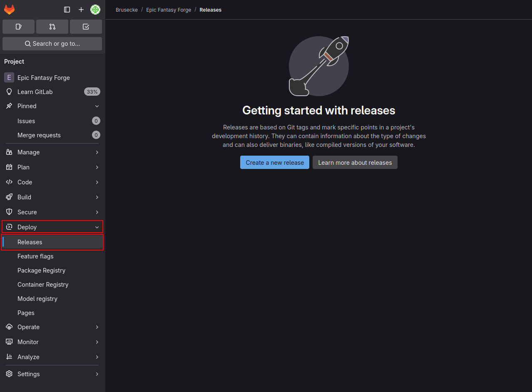Click Learn more about releases button

[355, 163]
